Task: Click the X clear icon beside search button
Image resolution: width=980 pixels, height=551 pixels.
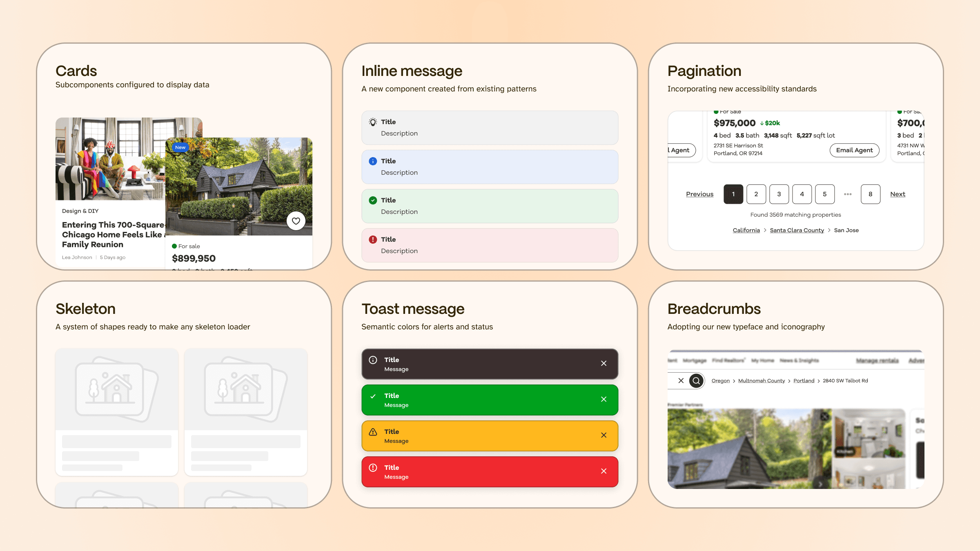Action: 681,381
